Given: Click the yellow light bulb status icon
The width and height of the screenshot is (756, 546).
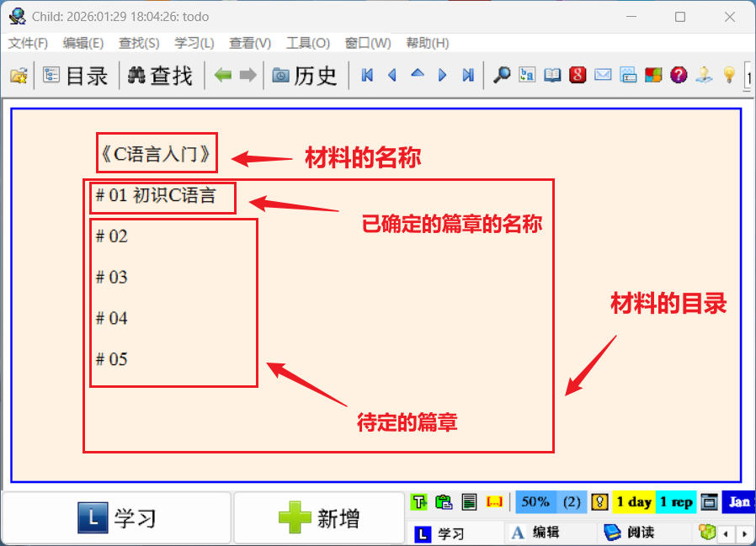Looking at the screenshot, I should pos(599,502).
